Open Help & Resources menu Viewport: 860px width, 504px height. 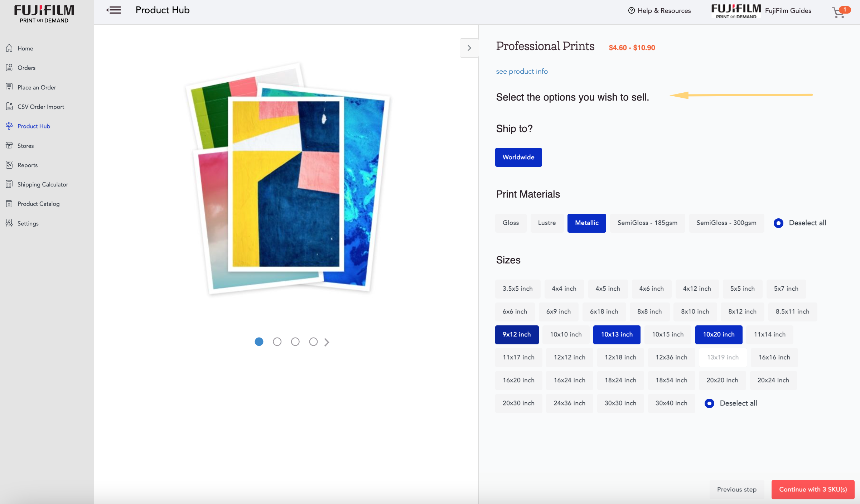click(x=659, y=10)
